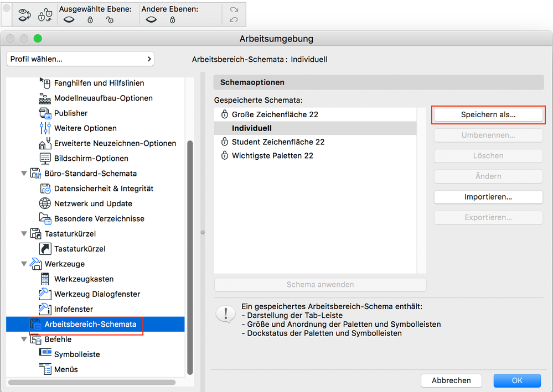Click lock icon beside Wichtigste Paletten 22
Screen dimensions: 553x392
point(224,155)
